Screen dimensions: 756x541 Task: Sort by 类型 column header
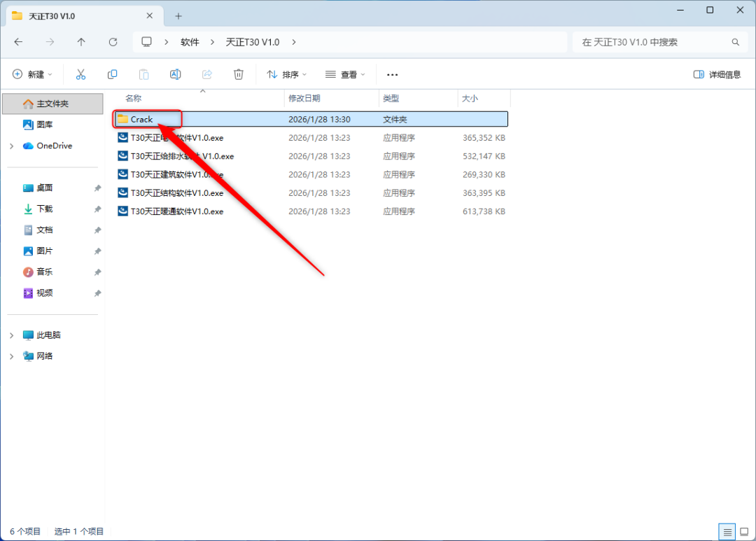391,99
